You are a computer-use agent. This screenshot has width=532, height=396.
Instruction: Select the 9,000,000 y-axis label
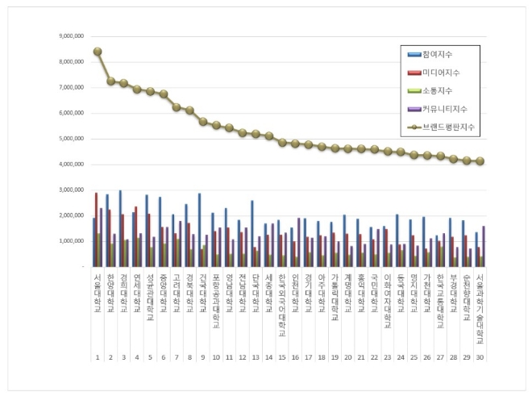[75, 36]
